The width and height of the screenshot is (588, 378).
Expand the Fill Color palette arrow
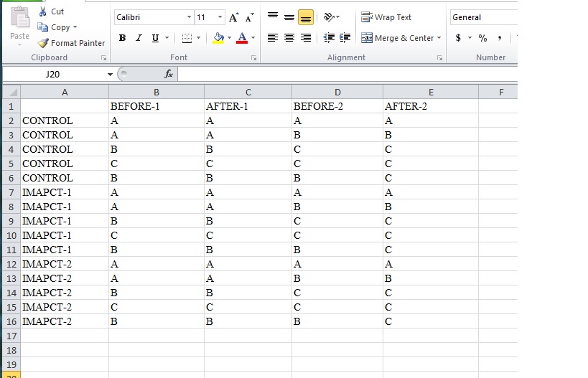tap(229, 38)
